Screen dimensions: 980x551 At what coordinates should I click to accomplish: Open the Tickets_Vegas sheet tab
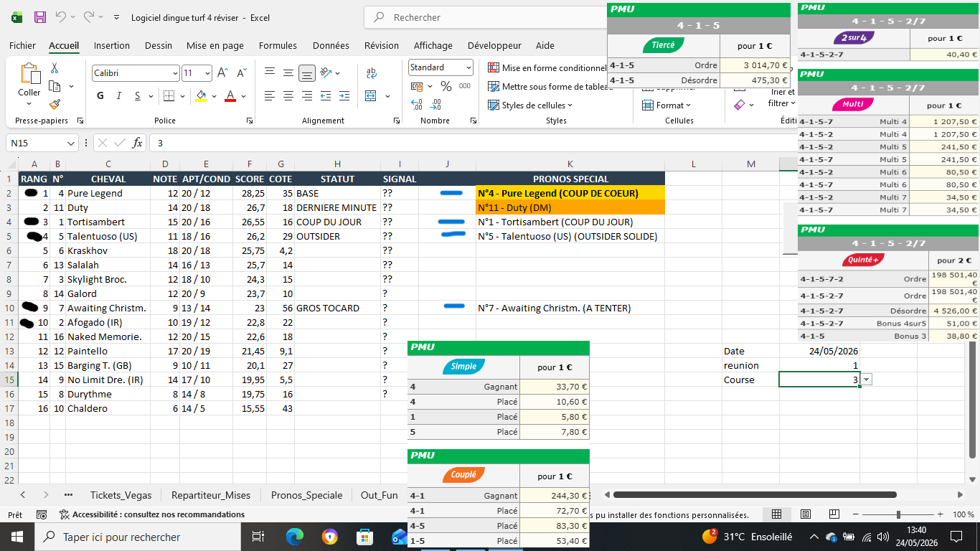(x=121, y=495)
